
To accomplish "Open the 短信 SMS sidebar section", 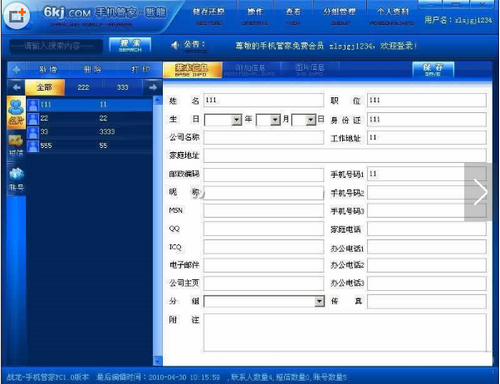I will click(x=16, y=145).
